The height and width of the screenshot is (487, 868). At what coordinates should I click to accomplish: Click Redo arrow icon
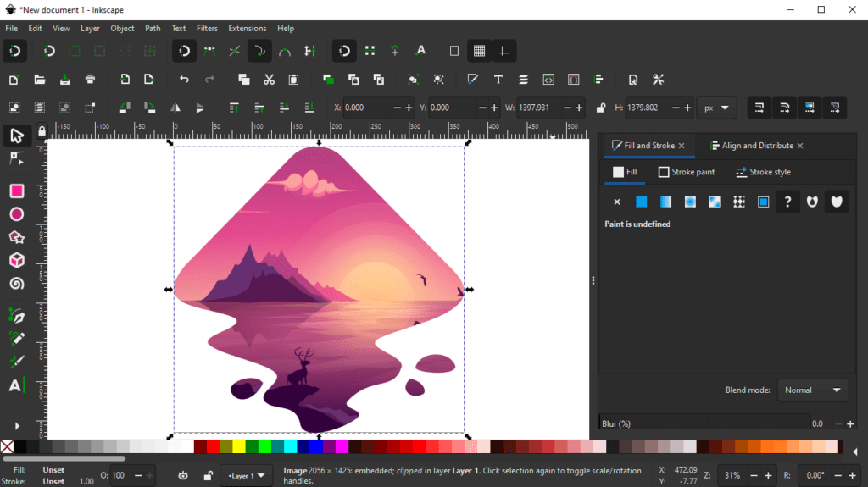pyautogui.click(x=209, y=80)
